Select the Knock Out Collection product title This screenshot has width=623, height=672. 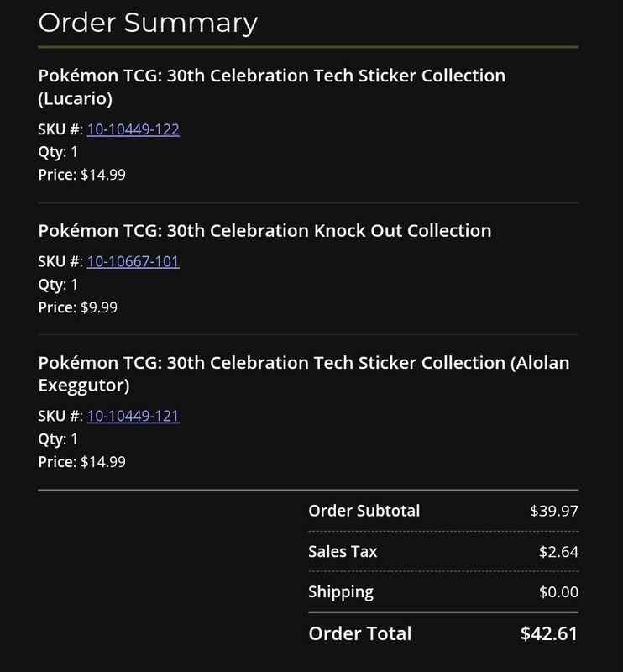(x=264, y=230)
